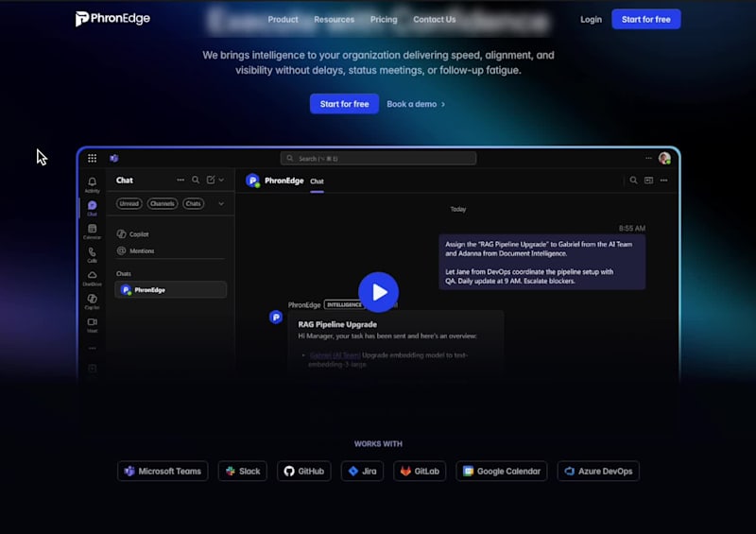The height and width of the screenshot is (534, 756).
Task: Open the Book a demo link
Action: pos(416,104)
